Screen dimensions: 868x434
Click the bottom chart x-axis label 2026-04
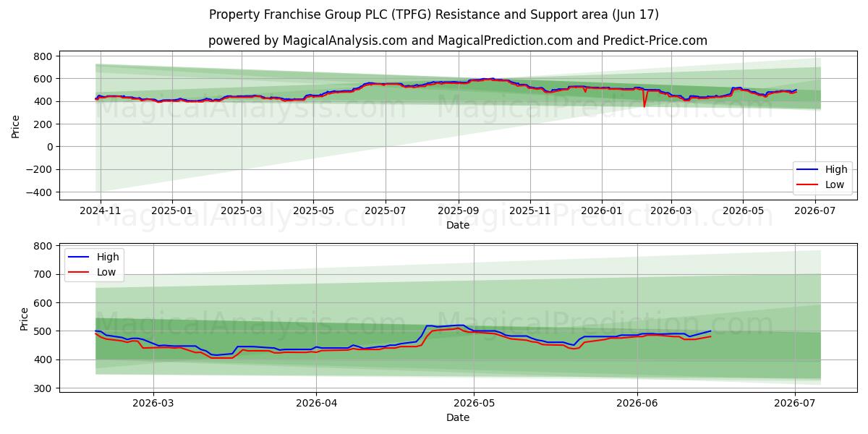(317, 403)
